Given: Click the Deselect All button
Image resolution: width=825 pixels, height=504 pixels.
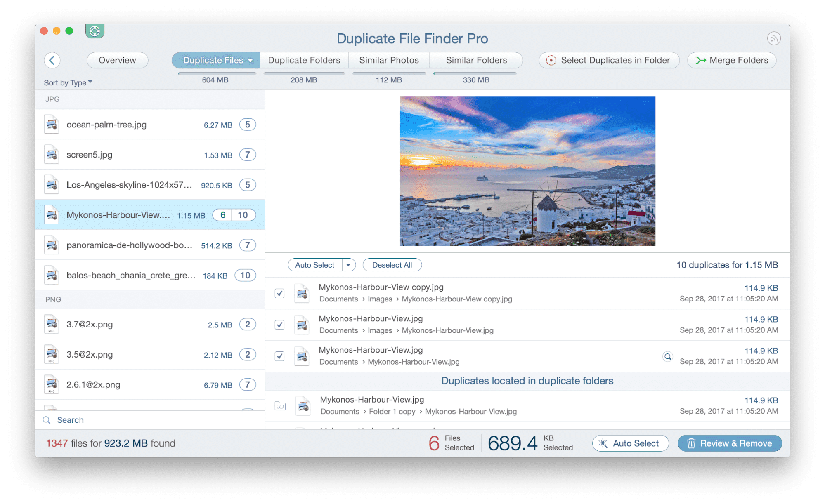Looking at the screenshot, I should pyautogui.click(x=392, y=265).
